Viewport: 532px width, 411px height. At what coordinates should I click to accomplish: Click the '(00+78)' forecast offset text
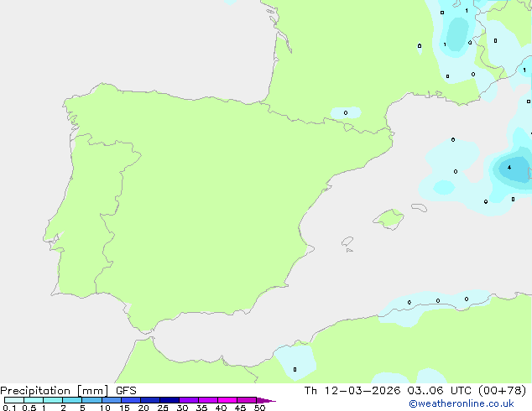click(502, 391)
